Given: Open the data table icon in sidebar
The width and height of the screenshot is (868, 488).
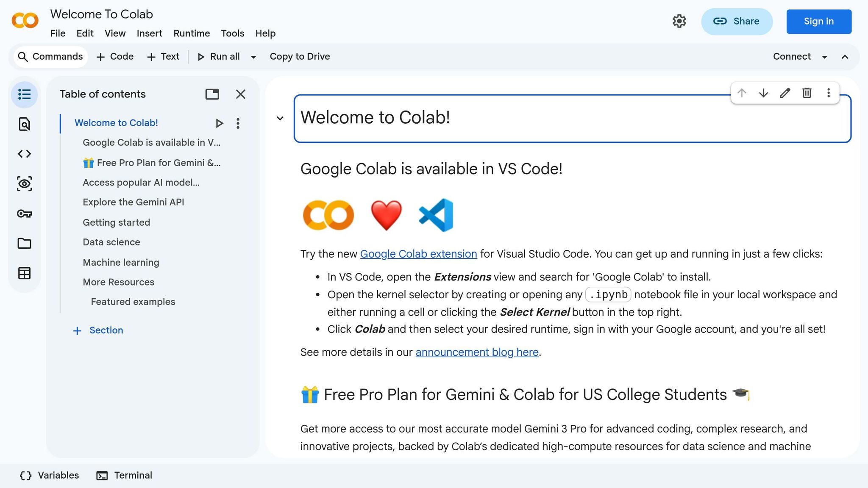Looking at the screenshot, I should 24,273.
